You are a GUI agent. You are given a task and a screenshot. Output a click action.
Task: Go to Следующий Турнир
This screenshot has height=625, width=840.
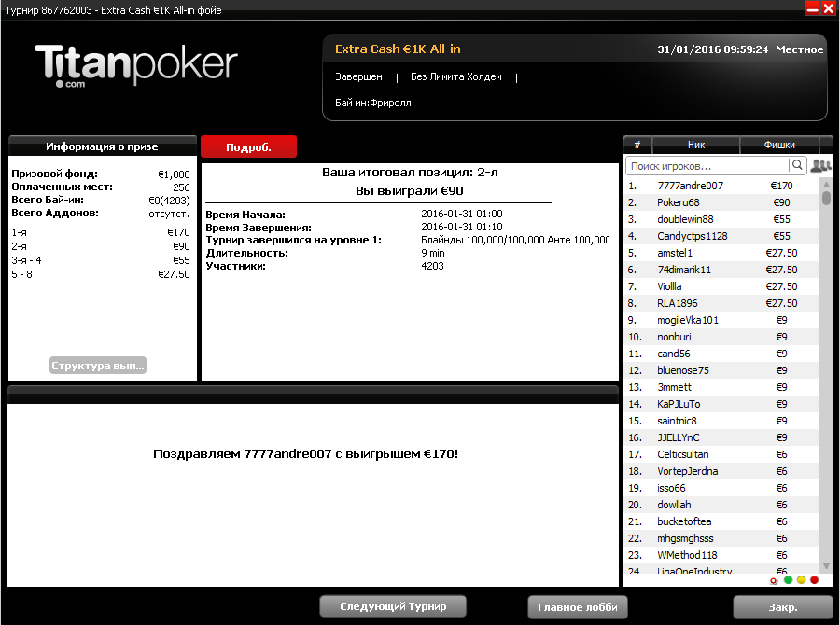tap(393, 606)
